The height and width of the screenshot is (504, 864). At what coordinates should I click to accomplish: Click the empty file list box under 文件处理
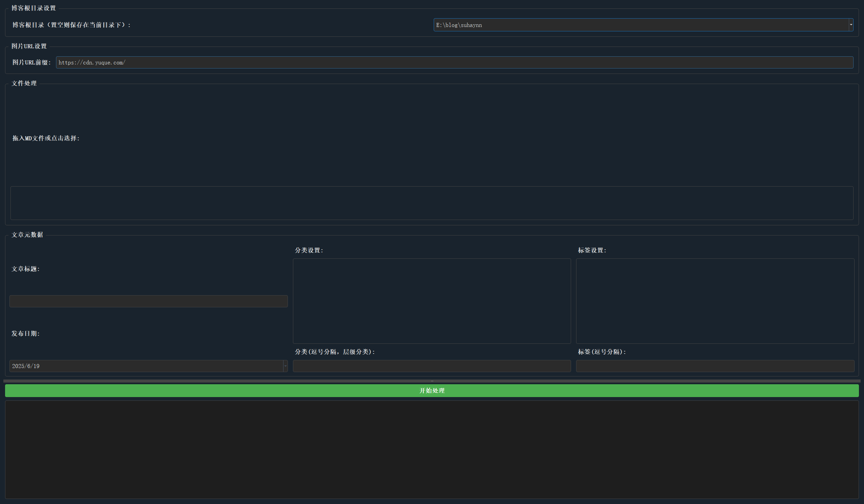pyautogui.click(x=432, y=203)
